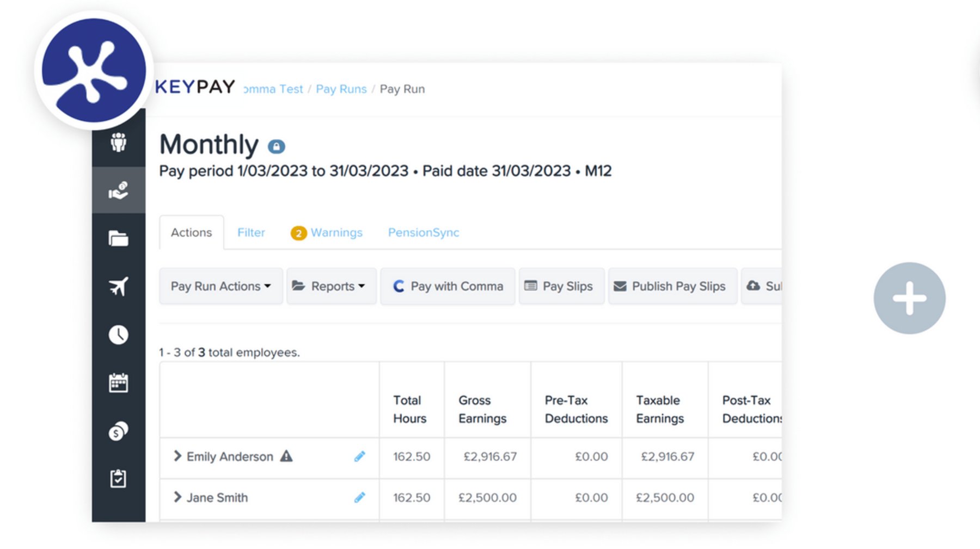Open the calendar icon in the sidebar
The width and height of the screenshot is (980, 549).
pyautogui.click(x=119, y=383)
